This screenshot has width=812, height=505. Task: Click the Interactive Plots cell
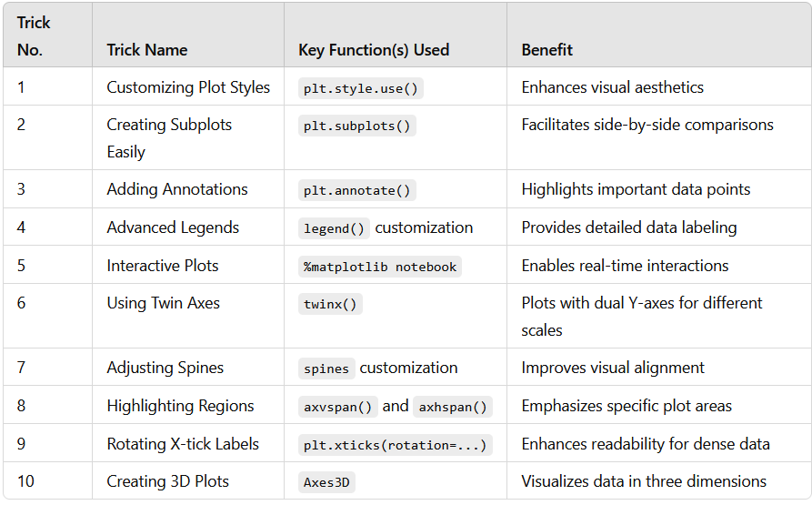[x=188, y=265]
